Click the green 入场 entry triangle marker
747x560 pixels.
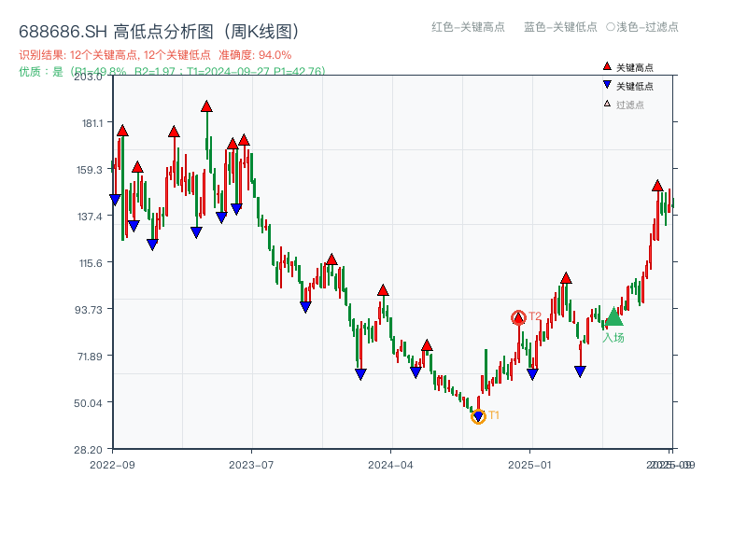coord(613,318)
